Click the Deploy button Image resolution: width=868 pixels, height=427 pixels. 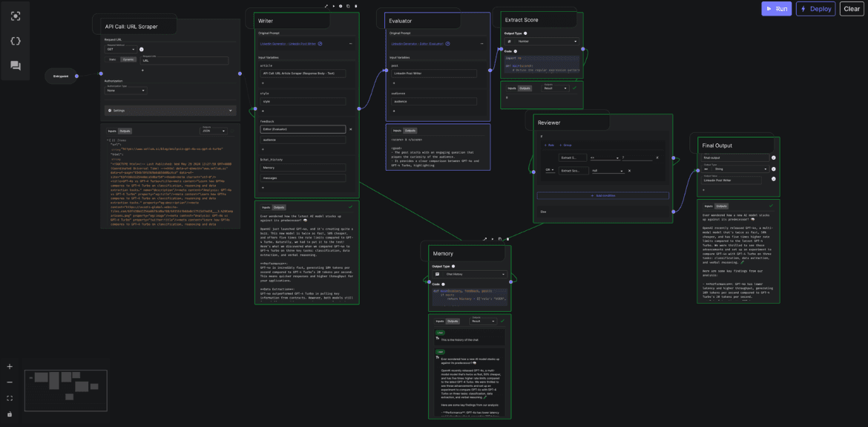pyautogui.click(x=816, y=9)
